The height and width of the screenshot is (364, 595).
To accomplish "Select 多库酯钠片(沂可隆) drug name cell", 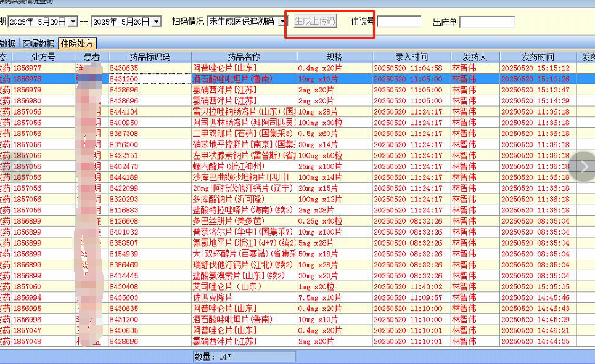I will tap(244, 200).
